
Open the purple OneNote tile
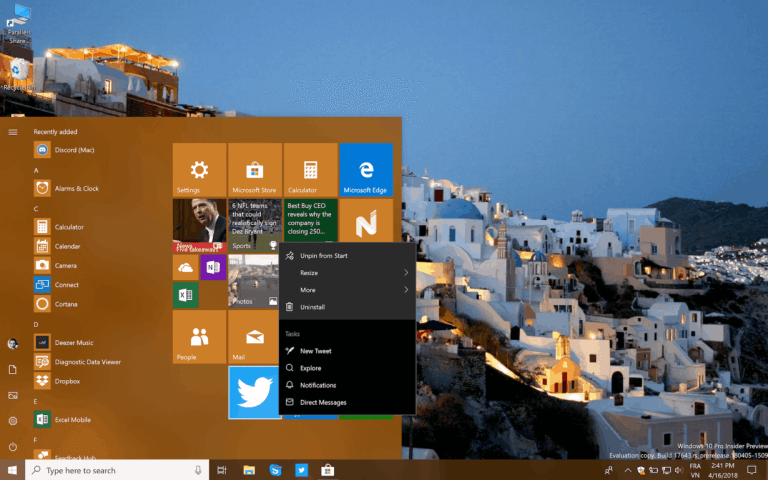pos(213,267)
